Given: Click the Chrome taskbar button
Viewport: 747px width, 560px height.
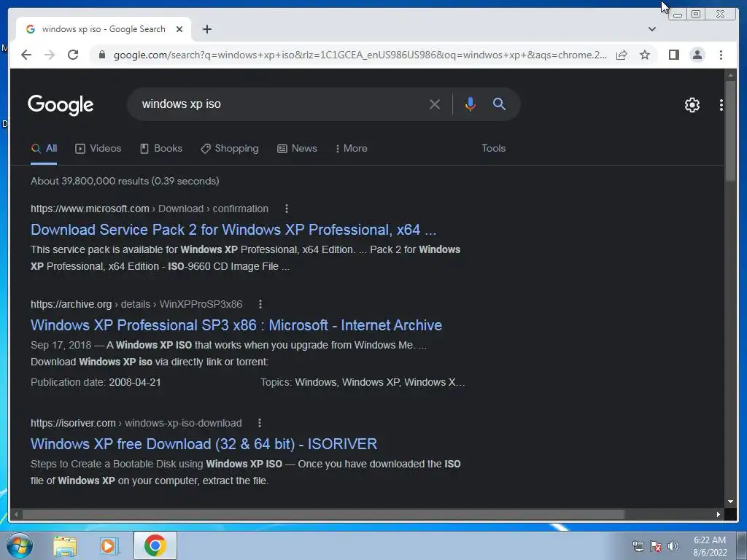Looking at the screenshot, I should pos(155,545).
